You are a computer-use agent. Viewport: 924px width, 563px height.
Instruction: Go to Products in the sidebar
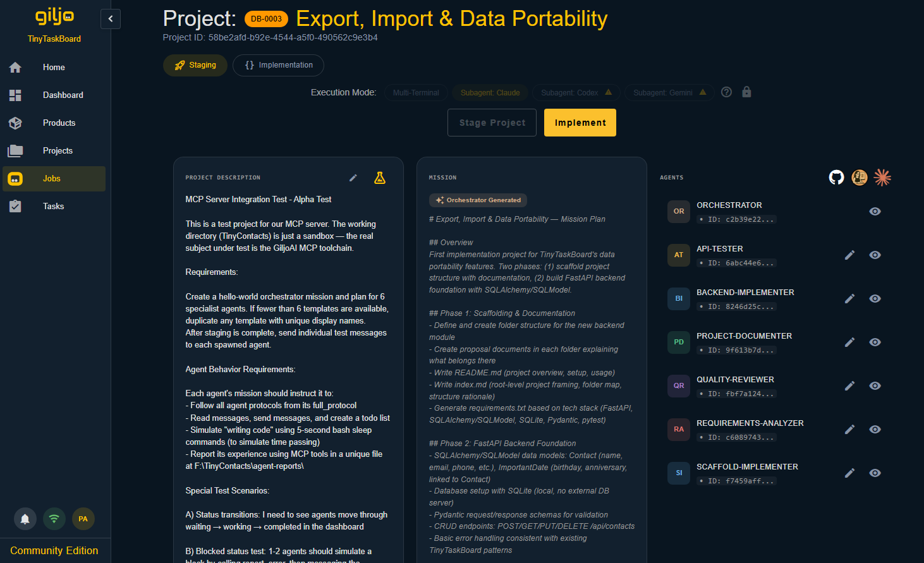(x=54, y=123)
